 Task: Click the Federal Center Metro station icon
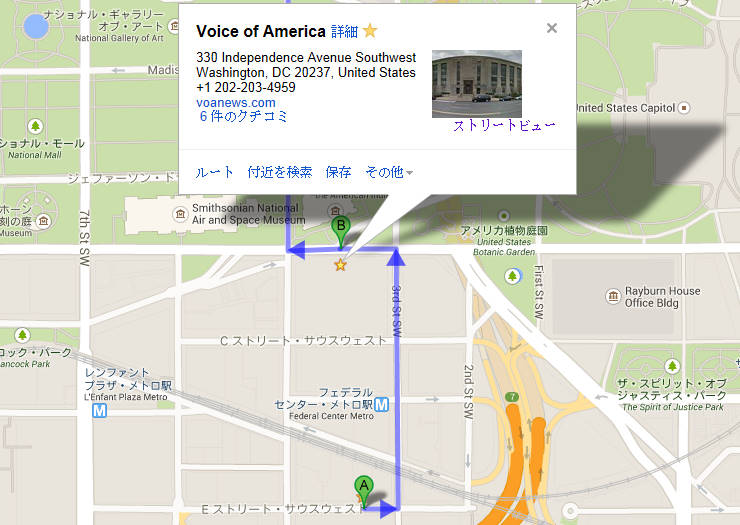(381, 405)
